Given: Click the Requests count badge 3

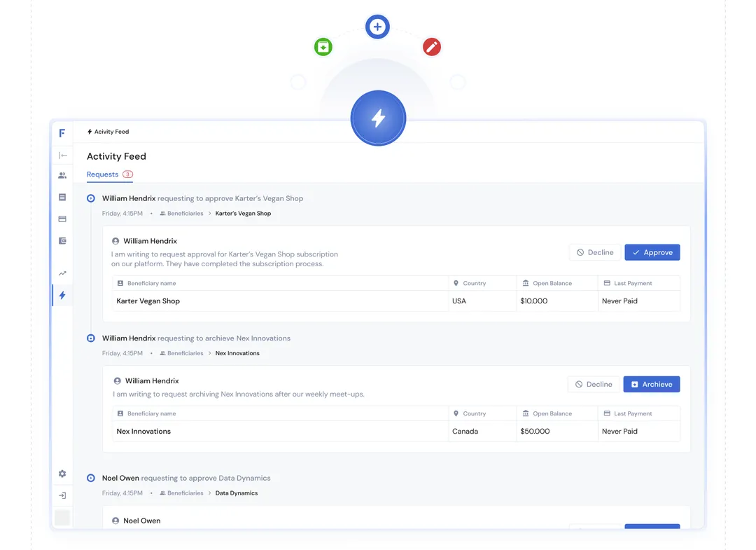Looking at the screenshot, I should point(127,174).
